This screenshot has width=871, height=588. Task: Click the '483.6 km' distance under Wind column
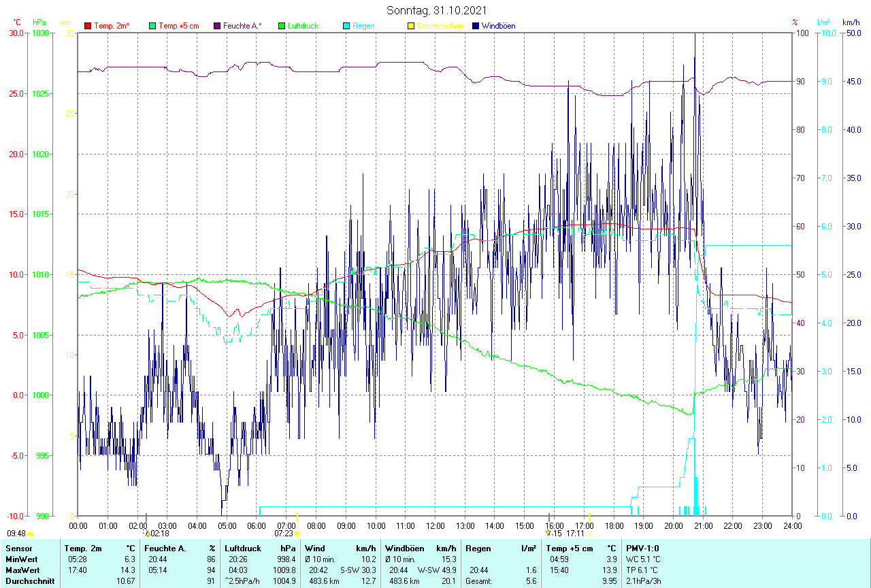(x=324, y=581)
